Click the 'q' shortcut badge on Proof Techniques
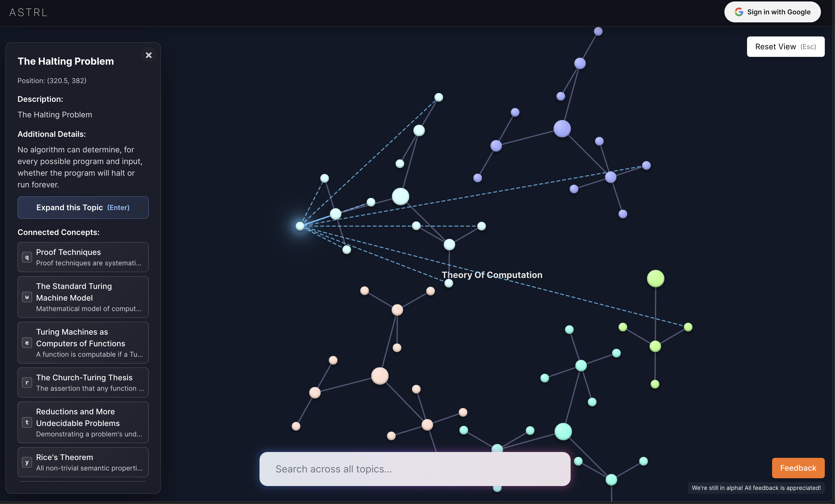 (x=27, y=257)
